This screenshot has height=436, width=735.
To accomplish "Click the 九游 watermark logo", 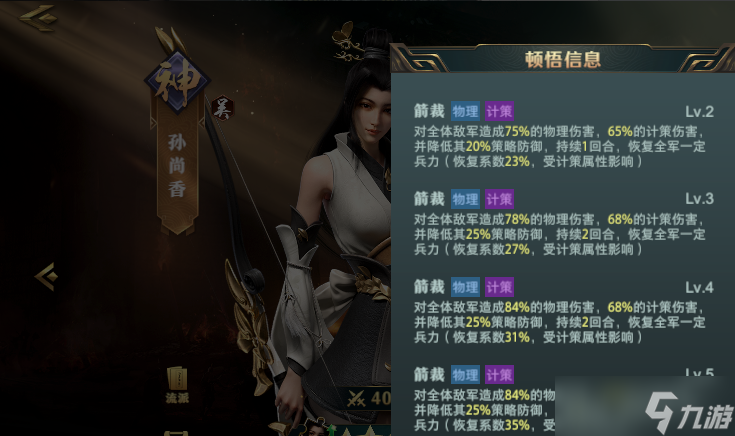I will pyautogui.click(x=689, y=413).
